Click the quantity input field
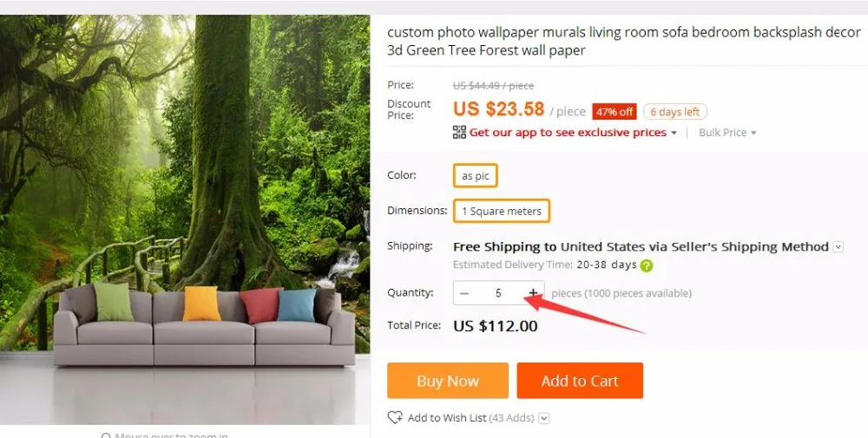 (x=498, y=293)
